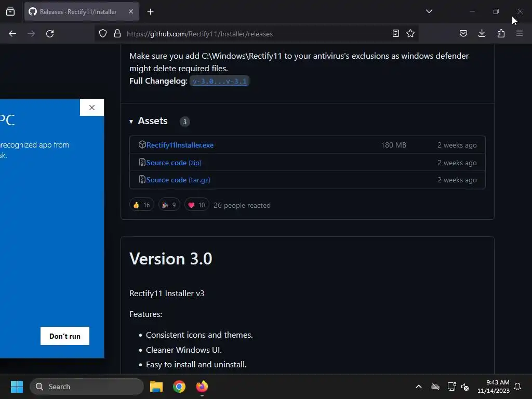Click the party popper reaction with 9
Screen dimensions: 532x399
click(x=169, y=205)
